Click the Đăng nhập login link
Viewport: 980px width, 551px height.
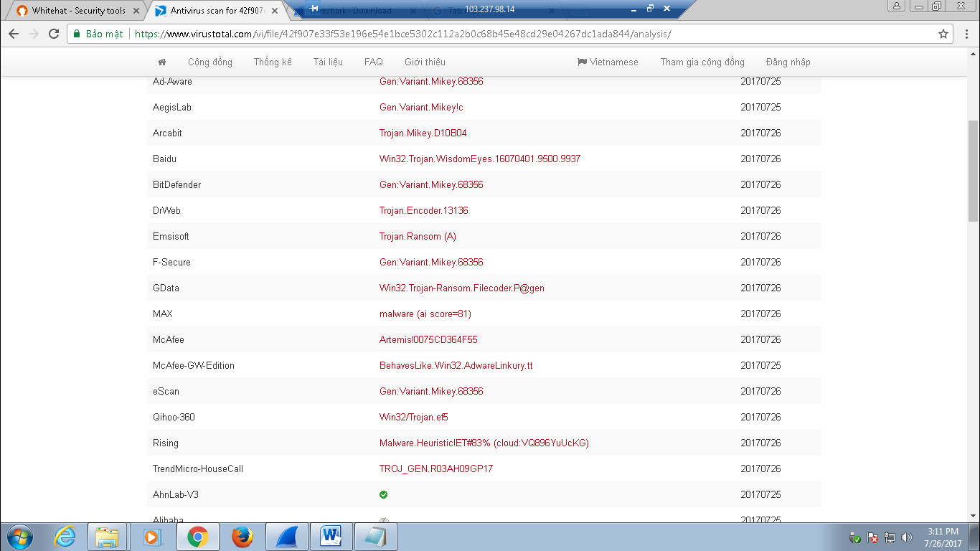[x=788, y=62]
